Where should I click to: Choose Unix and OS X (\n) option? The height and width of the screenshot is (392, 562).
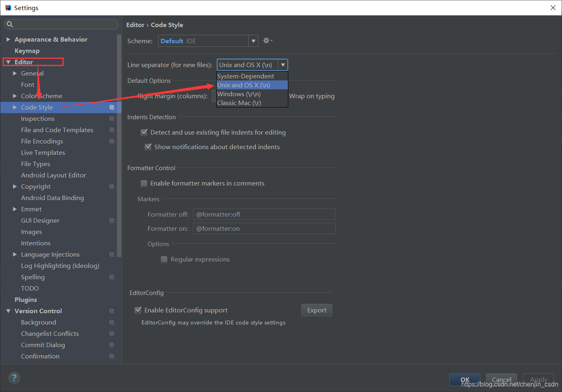point(252,85)
